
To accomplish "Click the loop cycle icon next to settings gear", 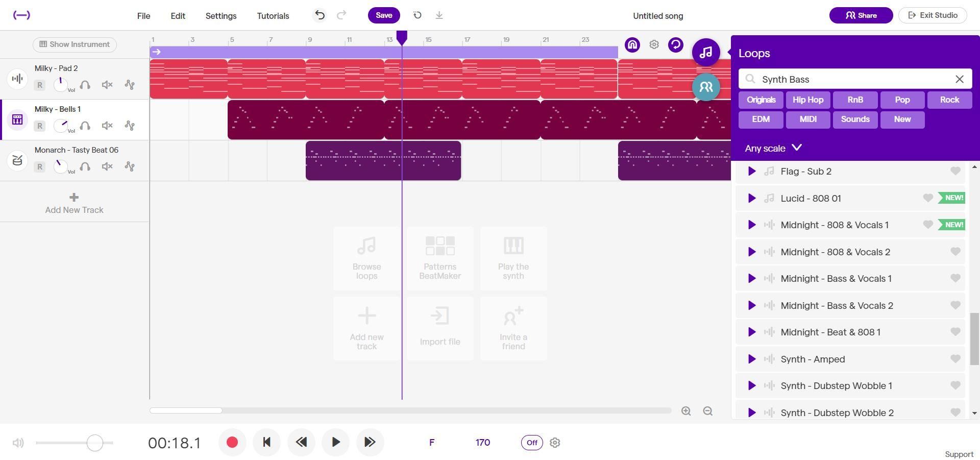I will click(x=675, y=44).
